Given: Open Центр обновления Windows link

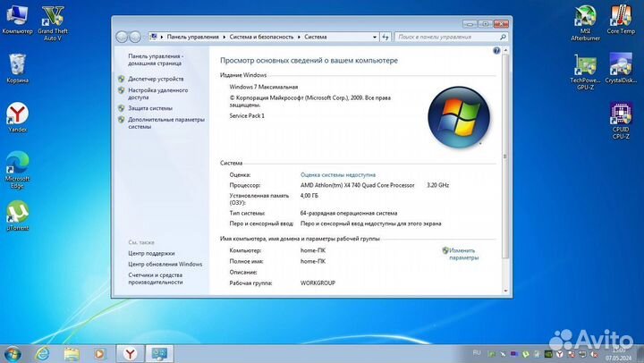Looking at the screenshot, I should (165, 264).
